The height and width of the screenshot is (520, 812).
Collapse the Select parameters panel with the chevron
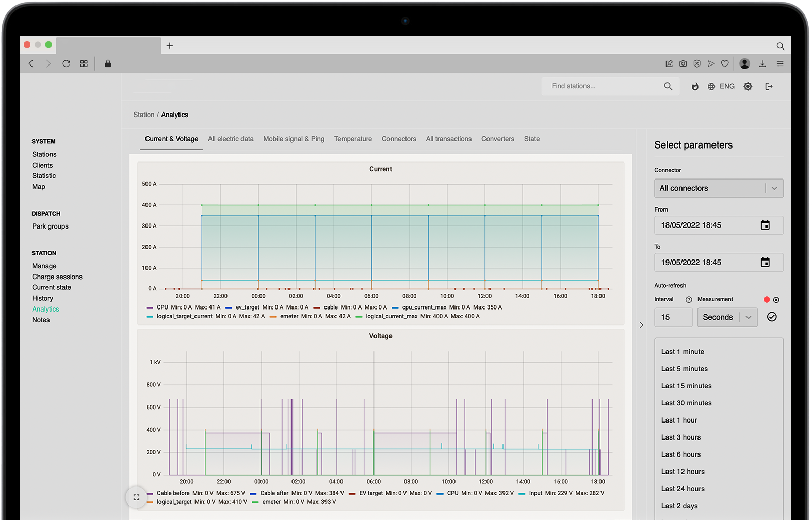point(641,325)
